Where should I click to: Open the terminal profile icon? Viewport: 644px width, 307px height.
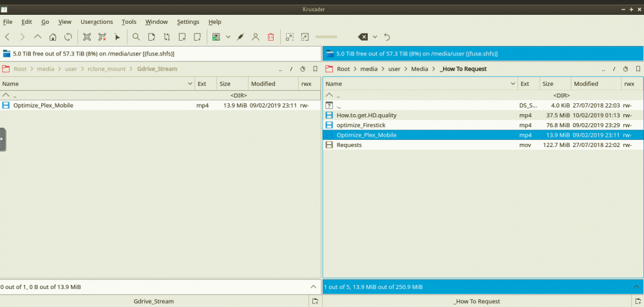[216, 37]
